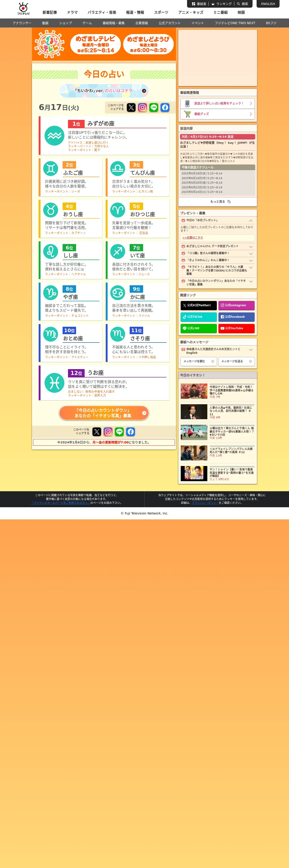Click the Aquarius みずがめ座 symbol icon
This screenshot has height=868, width=289.
coord(54,136)
